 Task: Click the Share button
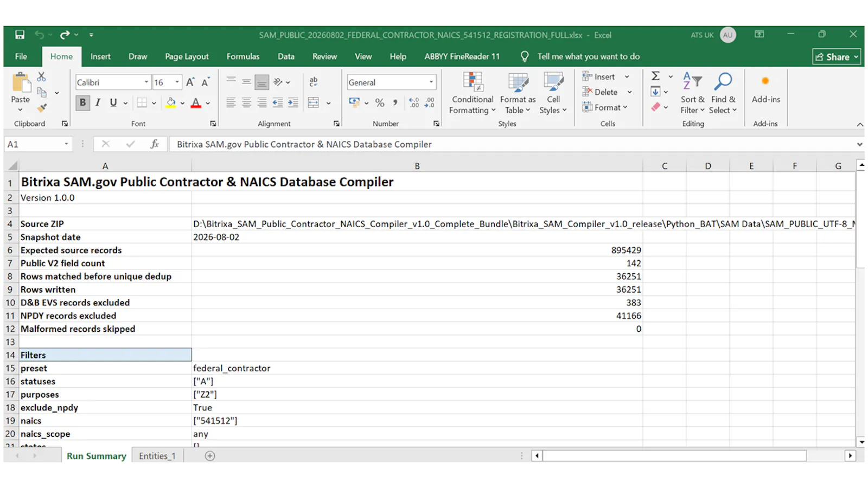coord(837,56)
